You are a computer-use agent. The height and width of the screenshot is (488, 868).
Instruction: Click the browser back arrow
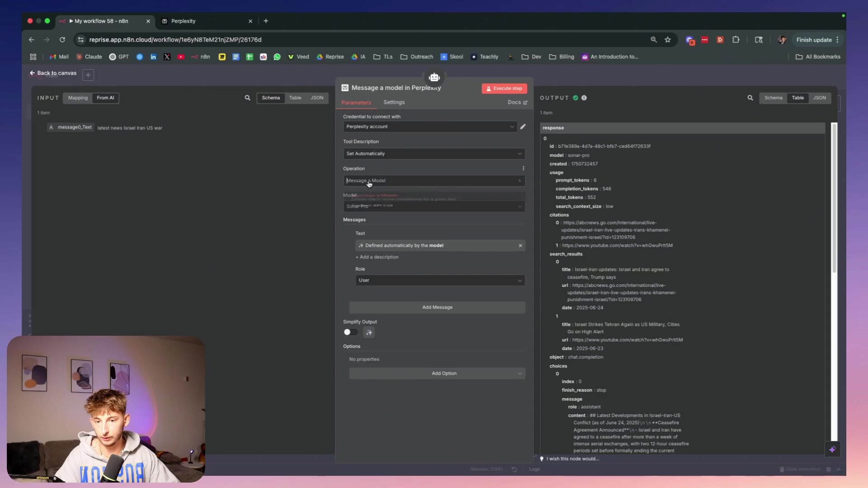click(x=31, y=40)
